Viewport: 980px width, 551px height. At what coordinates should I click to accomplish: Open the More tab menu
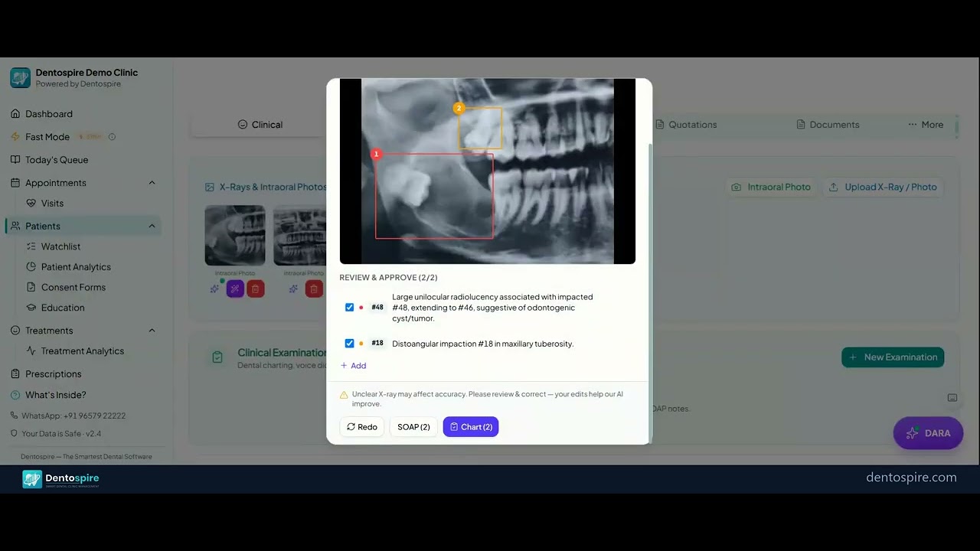926,125
